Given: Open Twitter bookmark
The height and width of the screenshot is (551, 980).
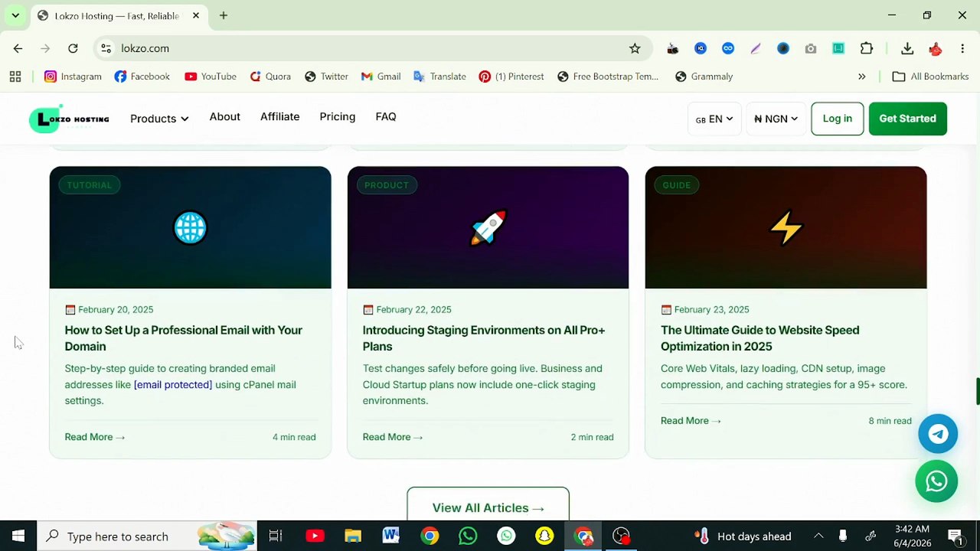Looking at the screenshot, I should (x=326, y=77).
